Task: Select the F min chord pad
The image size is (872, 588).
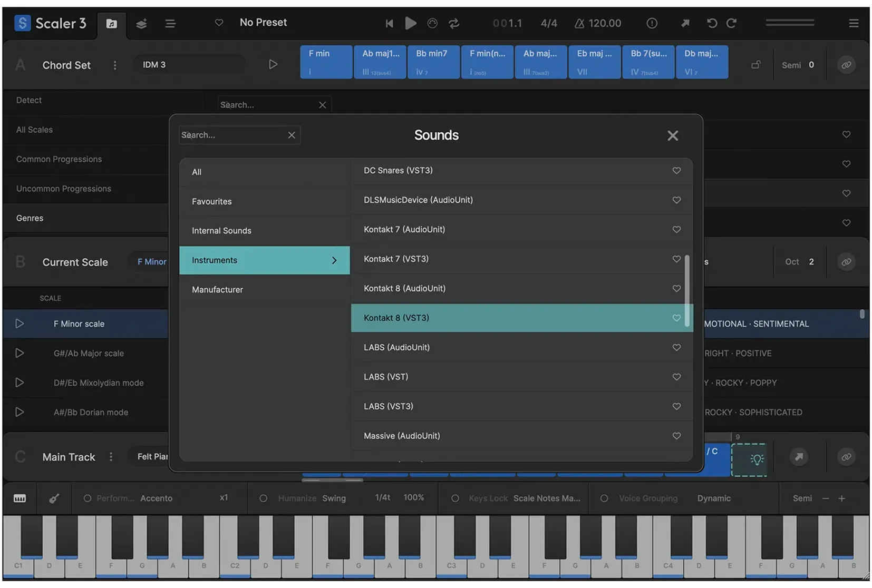Action: click(x=326, y=62)
